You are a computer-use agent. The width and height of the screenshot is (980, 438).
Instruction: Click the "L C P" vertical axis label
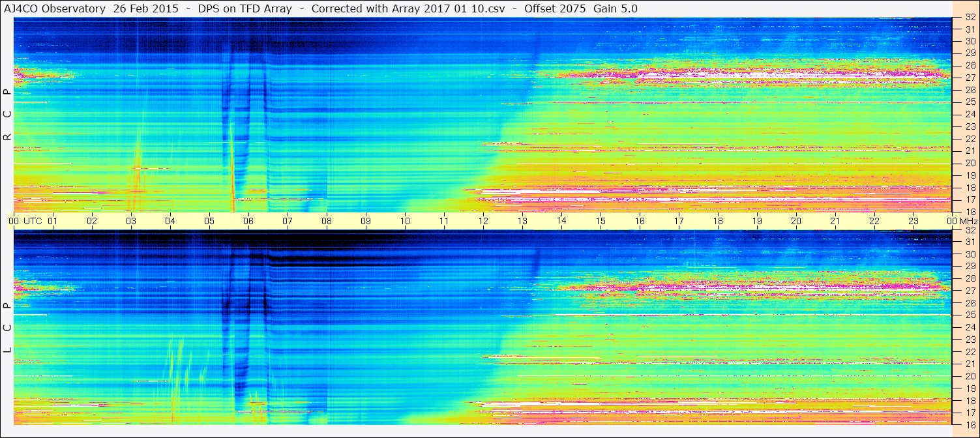tap(8, 327)
